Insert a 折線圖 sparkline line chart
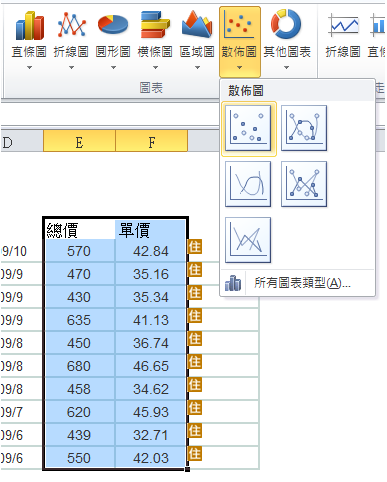Image resolution: width=387 pixels, height=482 pixels. point(343,35)
